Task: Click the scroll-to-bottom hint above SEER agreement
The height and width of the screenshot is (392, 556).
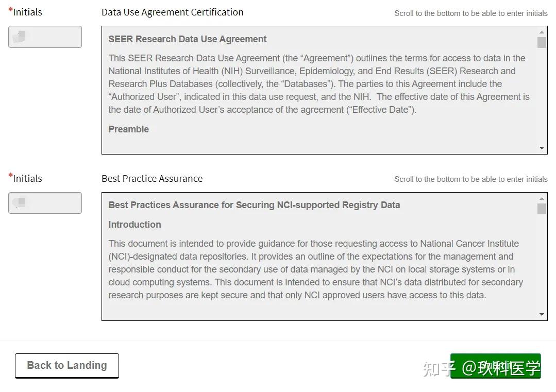Action: pyautogui.click(x=470, y=13)
